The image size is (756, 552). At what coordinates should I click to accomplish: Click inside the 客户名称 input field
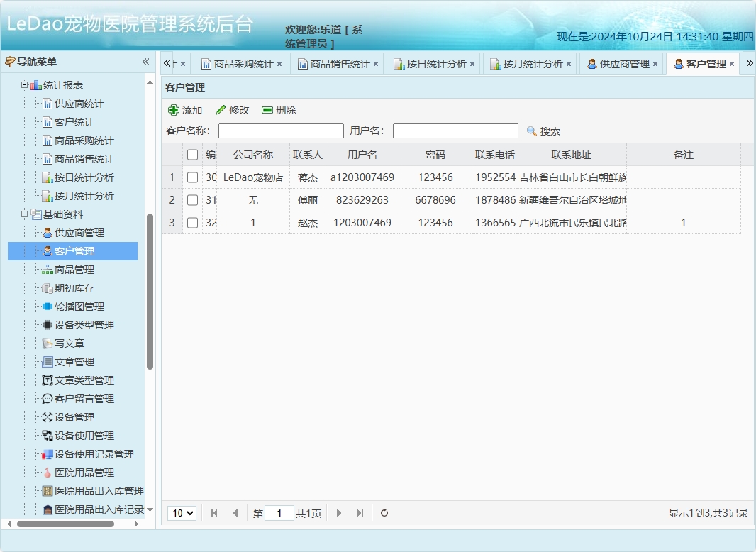point(280,130)
